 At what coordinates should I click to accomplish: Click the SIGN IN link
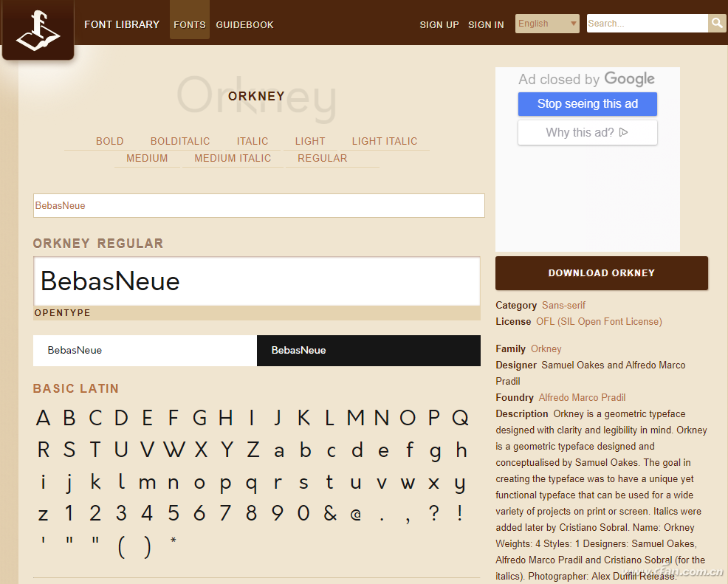tap(486, 24)
